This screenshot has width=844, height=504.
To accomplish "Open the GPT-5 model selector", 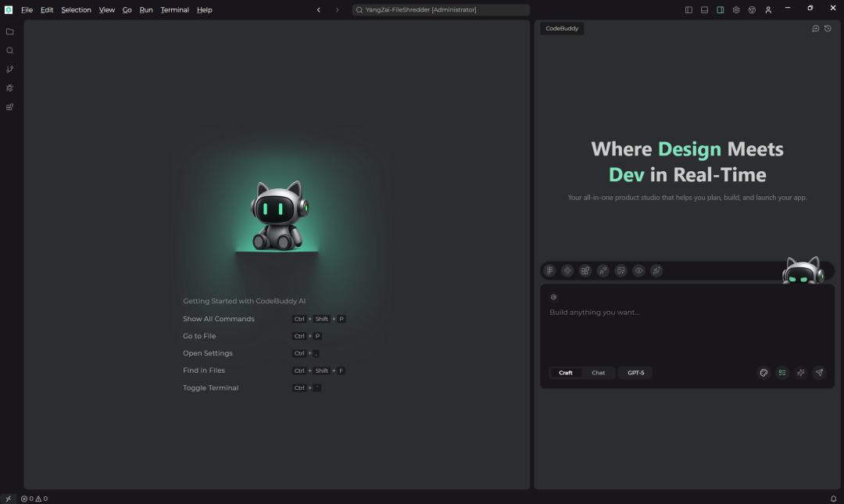I will tap(635, 373).
